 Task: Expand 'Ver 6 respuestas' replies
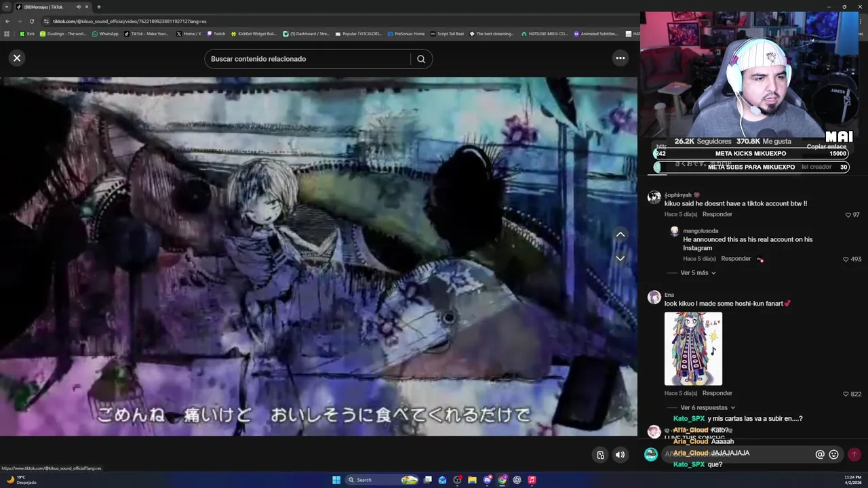708,407
